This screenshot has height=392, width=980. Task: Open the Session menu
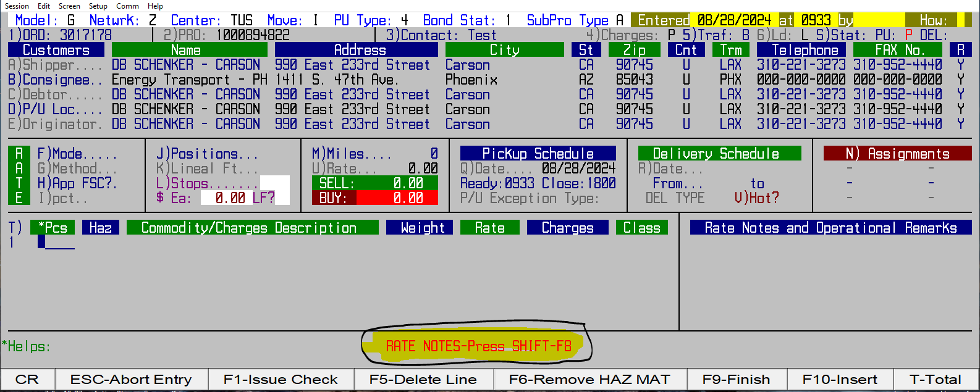click(17, 6)
